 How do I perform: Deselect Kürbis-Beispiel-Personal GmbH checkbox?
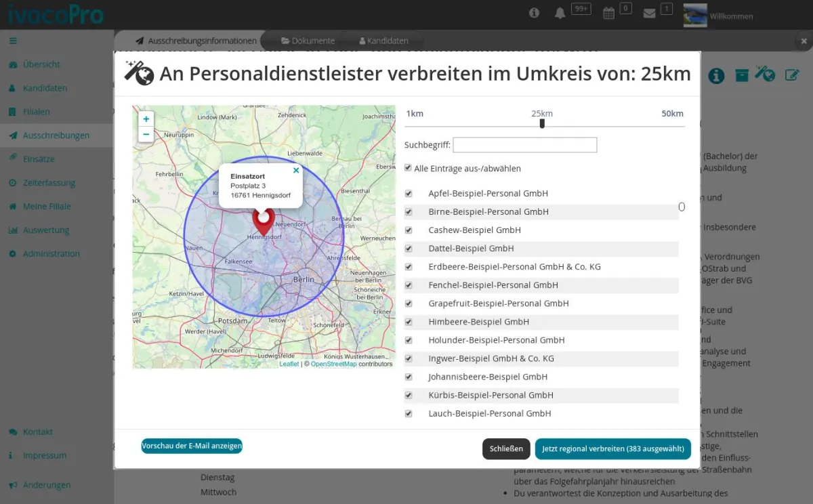(x=408, y=395)
